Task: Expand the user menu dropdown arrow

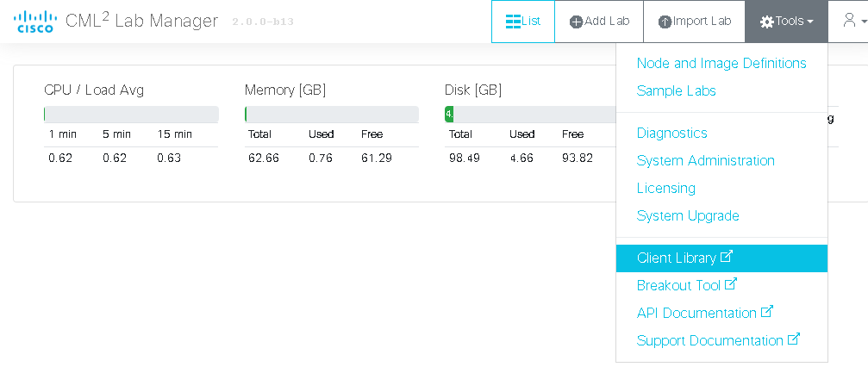Action: [x=865, y=22]
